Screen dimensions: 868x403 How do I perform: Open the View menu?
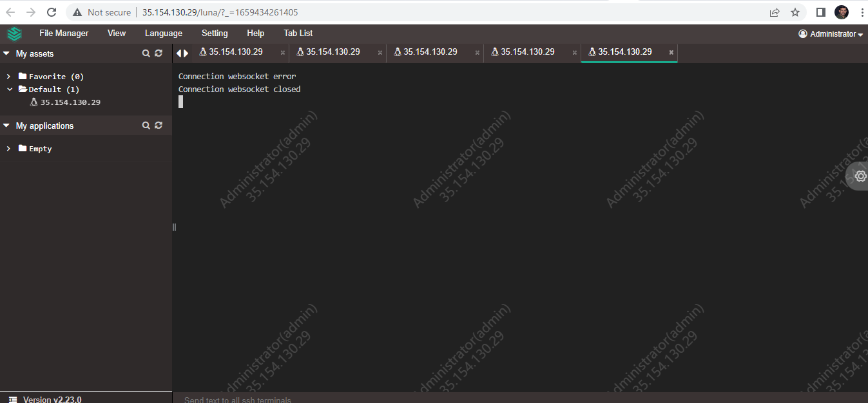coord(116,33)
